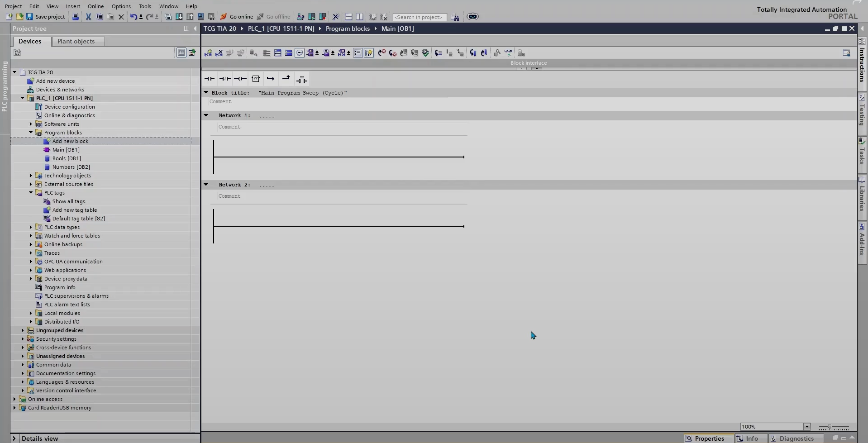Toggle the monitoring on/off glasses icon
The height and width of the screenshot is (443, 868).
pyautogui.click(x=508, y=53)
